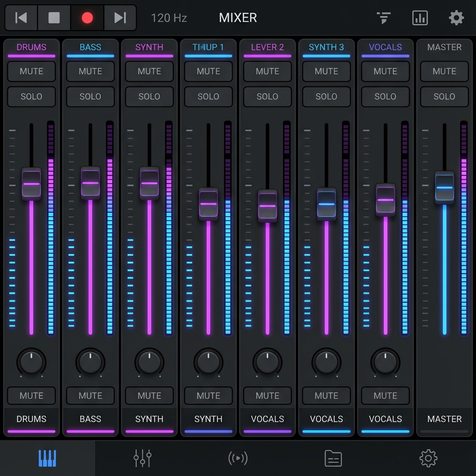Open the mixer sliders tab at bottom

coord(142,458)
